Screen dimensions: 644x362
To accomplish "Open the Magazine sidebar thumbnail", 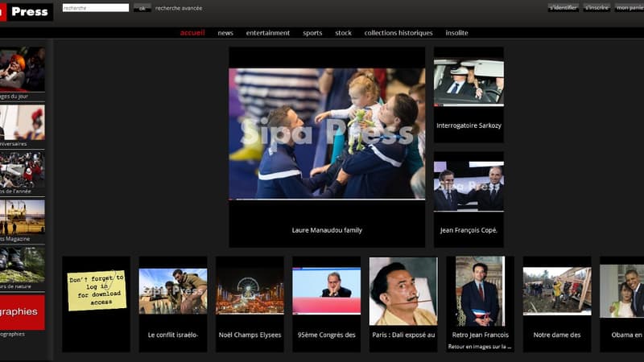I will pos(23,217).
